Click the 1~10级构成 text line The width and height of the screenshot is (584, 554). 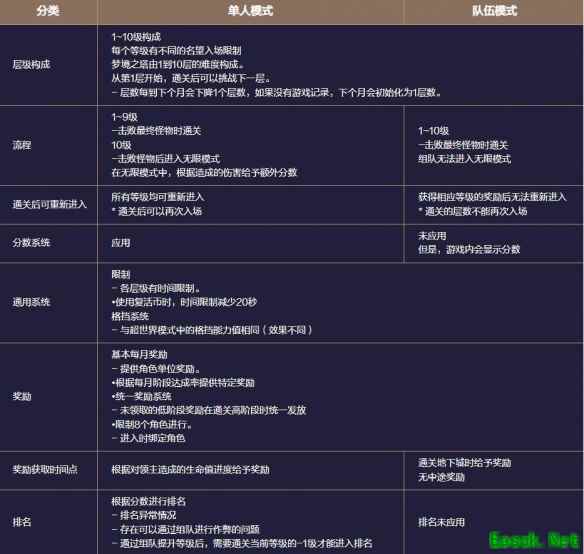pos(136,37)
